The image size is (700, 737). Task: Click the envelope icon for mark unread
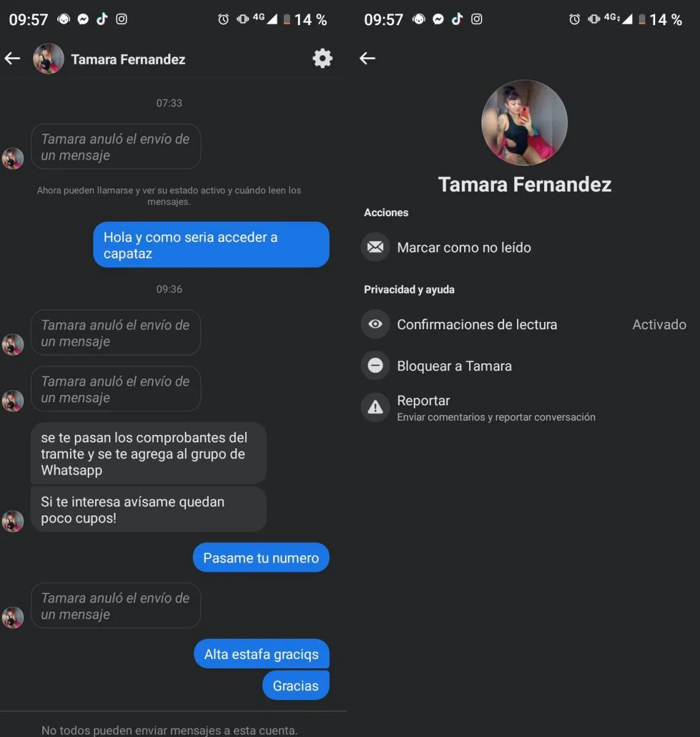[x=375, y=247]
